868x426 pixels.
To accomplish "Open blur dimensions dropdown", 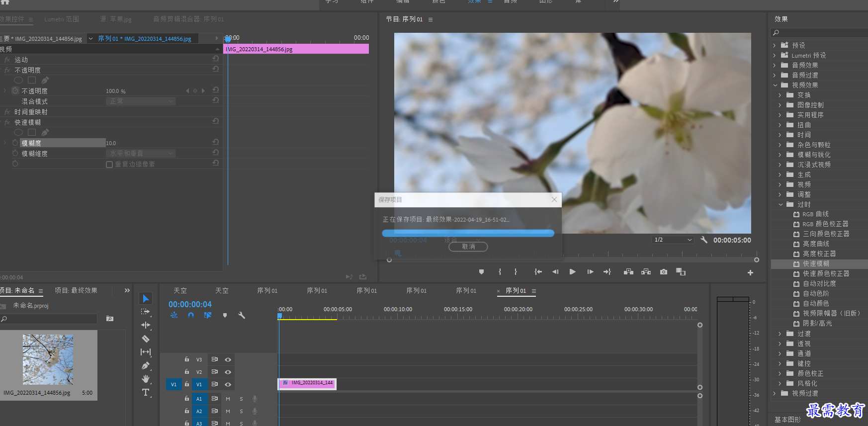I will tap(141, 154).
